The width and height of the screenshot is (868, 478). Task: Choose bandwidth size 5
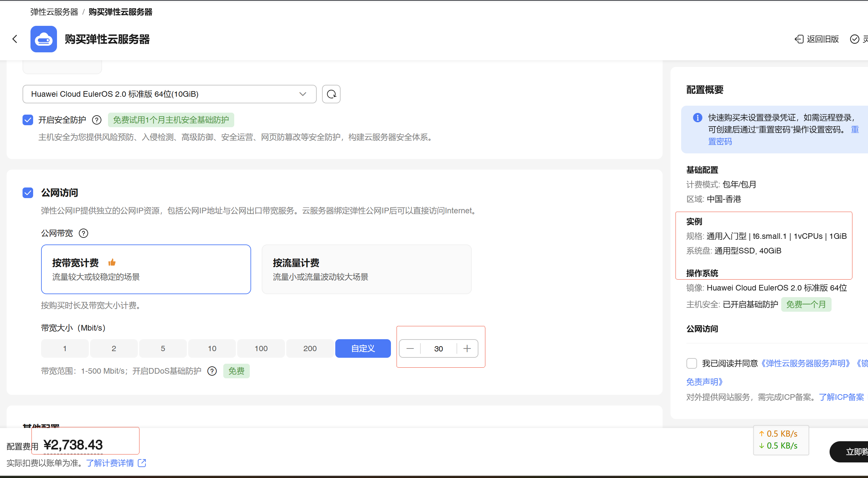pos(163,348)
